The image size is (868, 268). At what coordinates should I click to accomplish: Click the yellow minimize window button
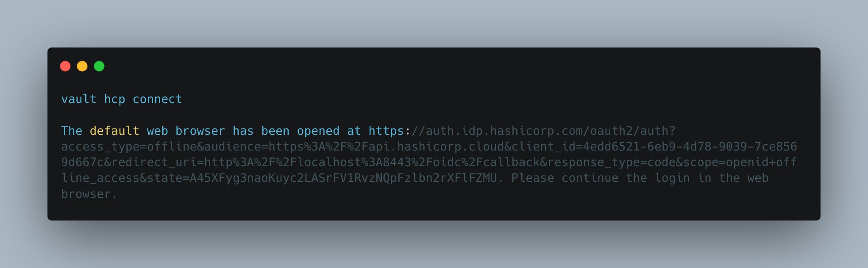tap(82, 66)
